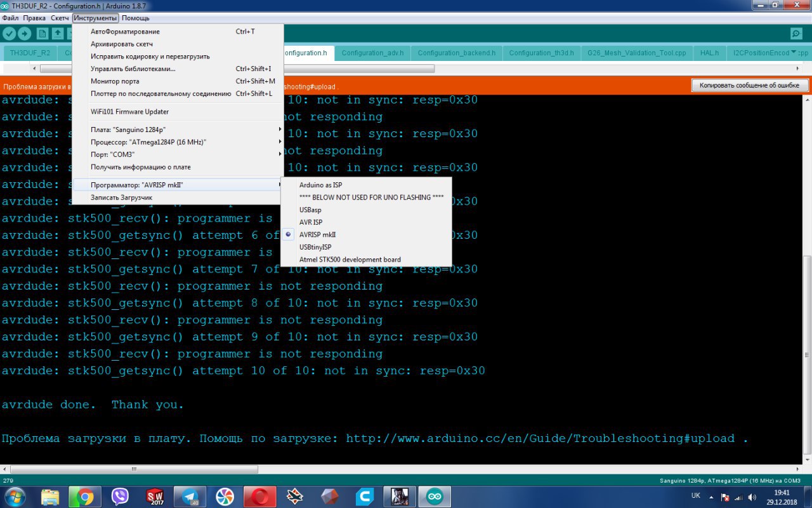Show hidden system tray icons arrow
812x508 pixels.
point(711,497)
